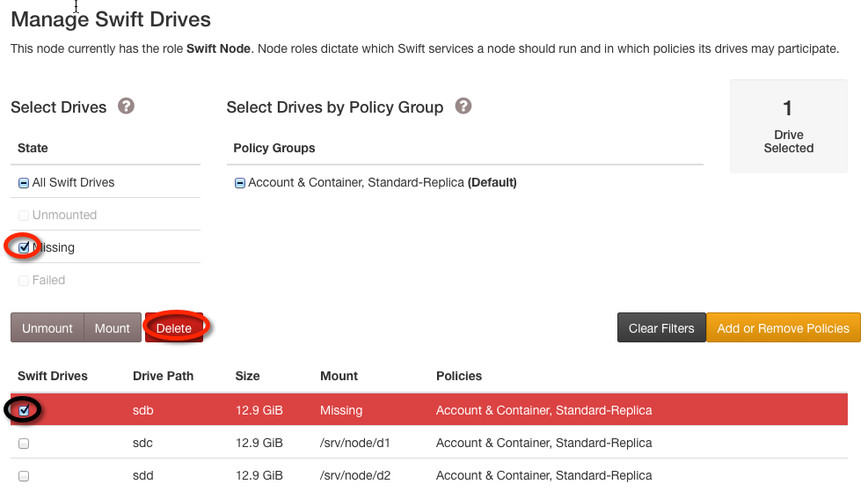Click the sdc drive path cell
The image size is (868, 499).
point(142,443)
